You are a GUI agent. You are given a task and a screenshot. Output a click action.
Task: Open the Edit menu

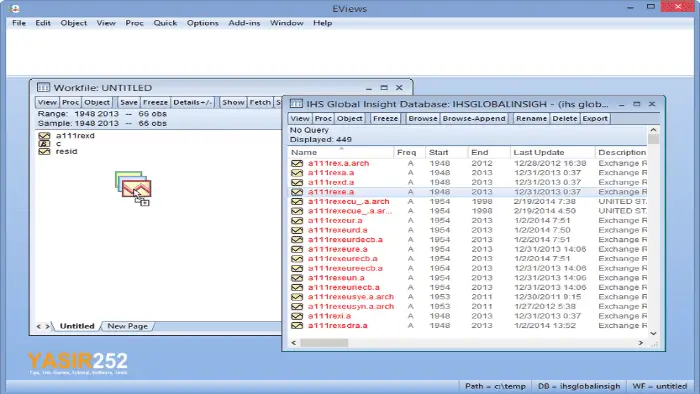(43, 23)
